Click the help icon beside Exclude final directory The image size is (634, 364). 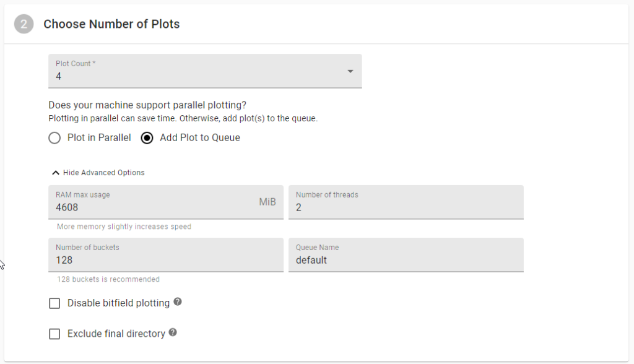tap(173, 332)
